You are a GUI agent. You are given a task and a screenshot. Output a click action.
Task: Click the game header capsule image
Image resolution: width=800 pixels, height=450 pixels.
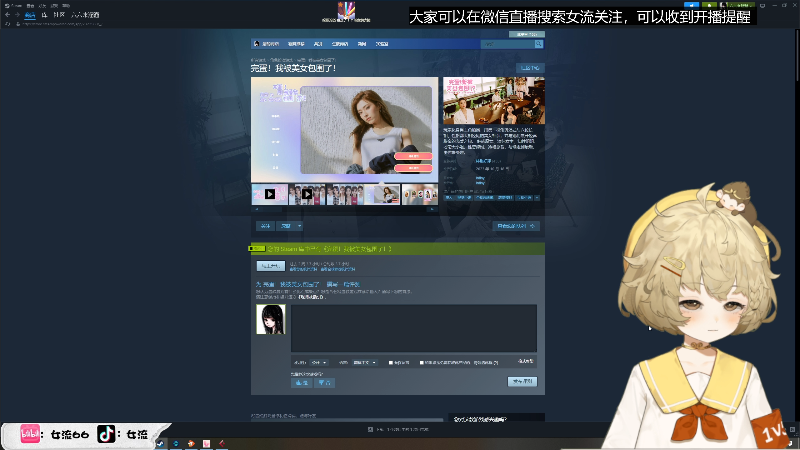pyautogui.click(x=494, y=101)
